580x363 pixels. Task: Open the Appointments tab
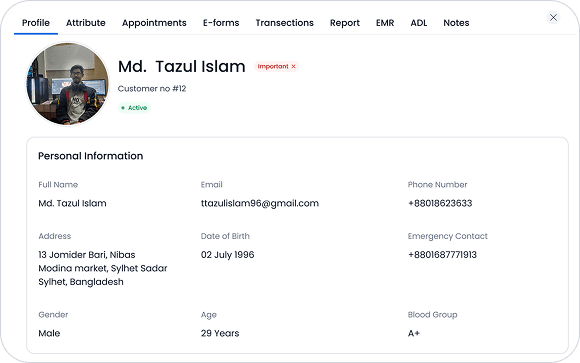[x=154, y=23]
